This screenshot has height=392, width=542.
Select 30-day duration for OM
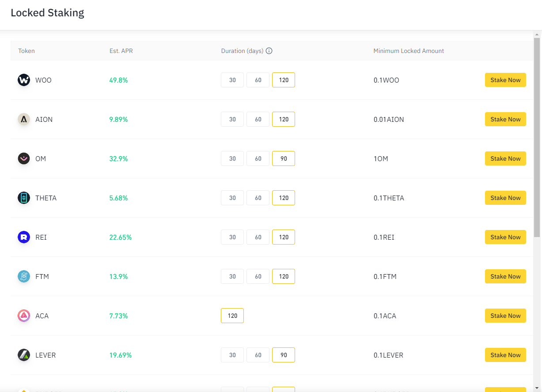[x=232, y=158]
